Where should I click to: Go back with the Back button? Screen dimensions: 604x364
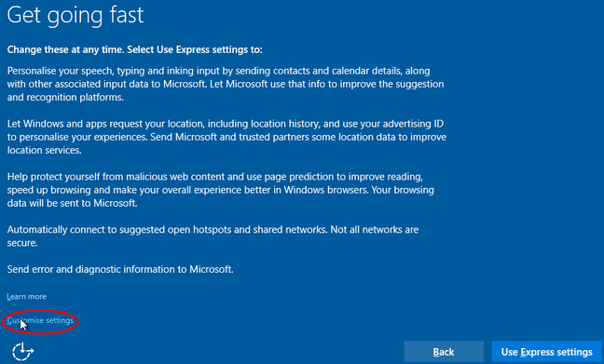444,352
